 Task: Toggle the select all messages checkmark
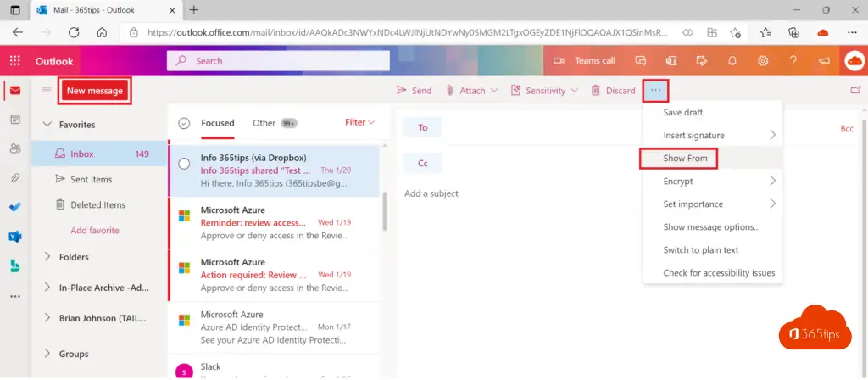pos(184,123)
